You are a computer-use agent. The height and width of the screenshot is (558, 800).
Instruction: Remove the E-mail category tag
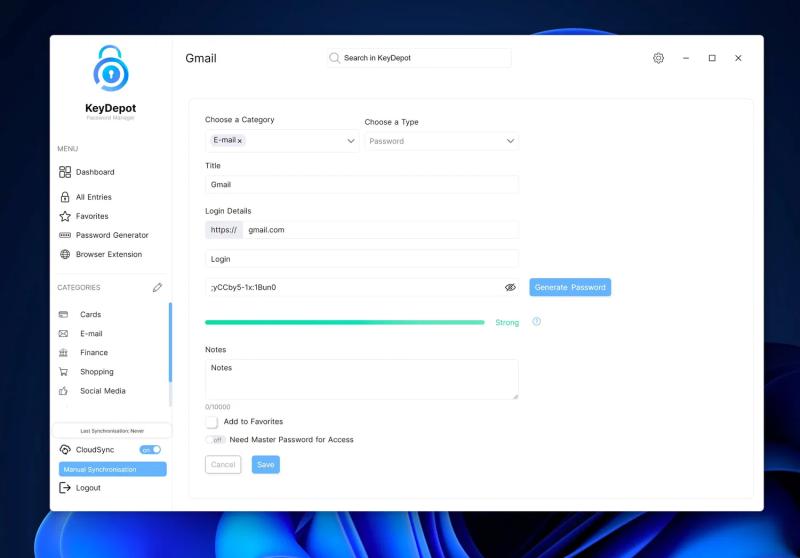[239, 141]
